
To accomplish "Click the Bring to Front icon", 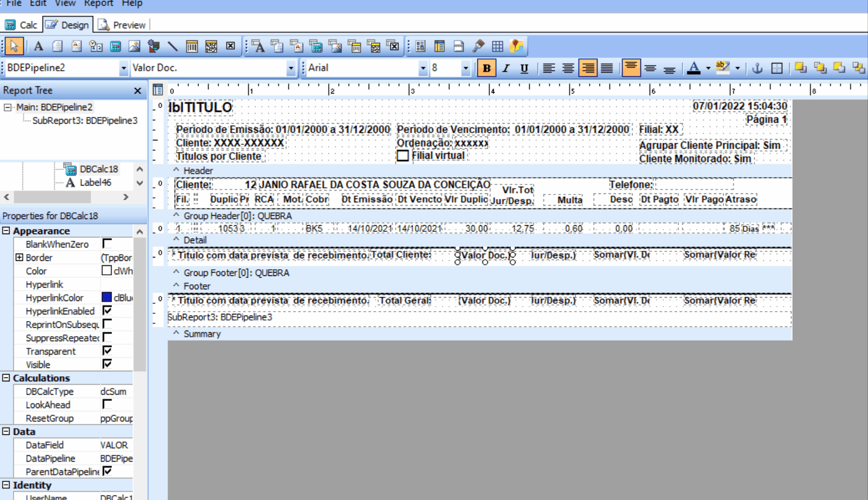I will (x=801, y=68).
